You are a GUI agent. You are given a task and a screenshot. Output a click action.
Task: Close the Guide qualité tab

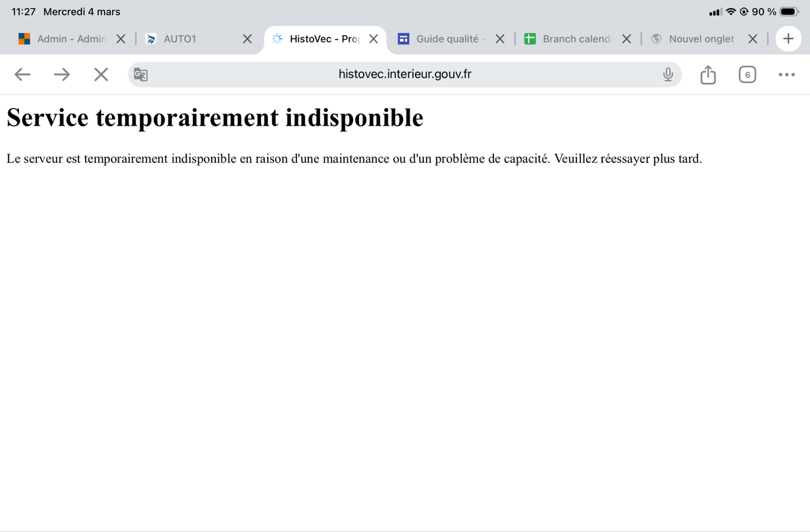coord(500,39)
